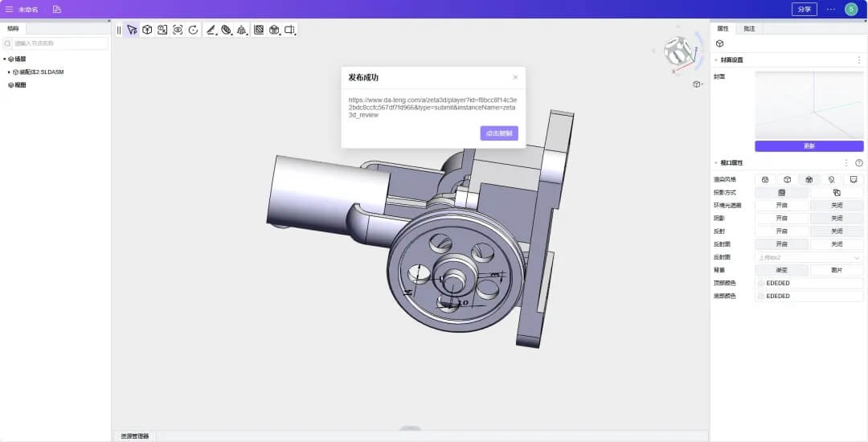Open the section cut tool
The height and width of the screenshot is (442, 868).
tap(227, 30)
